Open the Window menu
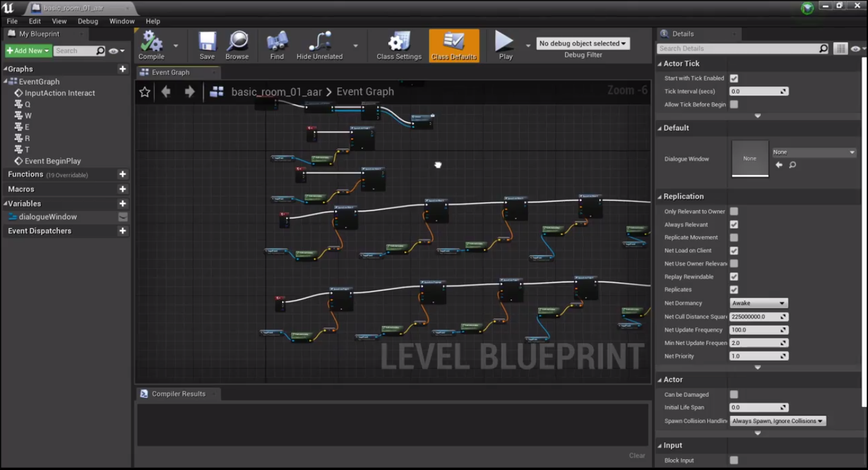The height and width of the screenshot is (470, 868). click(x=122, y=21)
